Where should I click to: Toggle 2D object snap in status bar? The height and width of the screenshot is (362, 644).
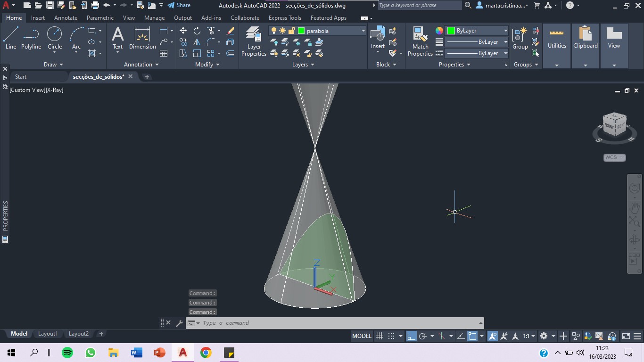click(x=472, y=336)
